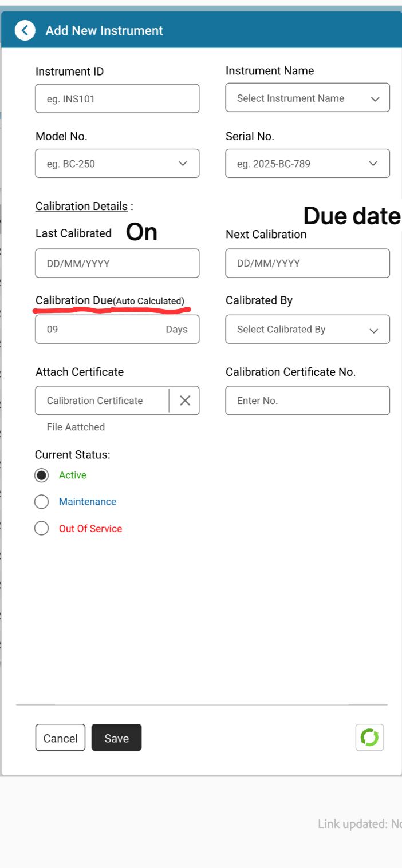Click the Calibration Due days field

[117, 330]
